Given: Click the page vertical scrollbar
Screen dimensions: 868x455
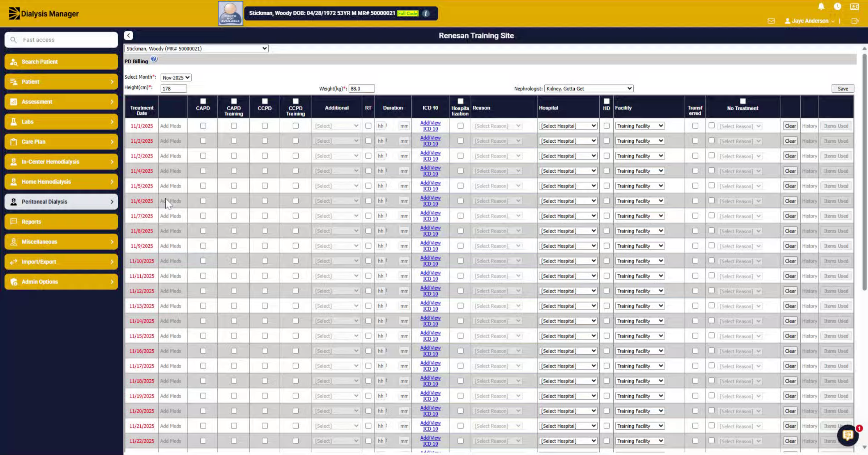Looking at the screenshot, I should [864, 172].
